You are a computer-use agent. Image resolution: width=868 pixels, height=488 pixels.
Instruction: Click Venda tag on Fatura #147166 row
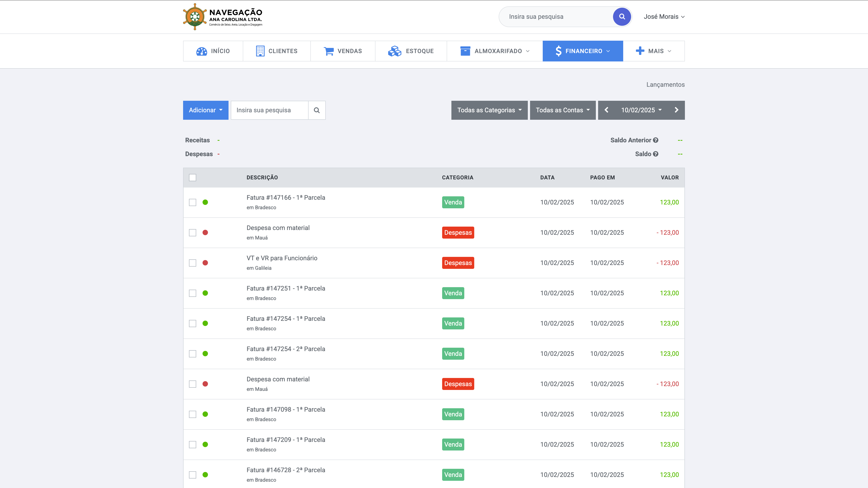(453, 202)
